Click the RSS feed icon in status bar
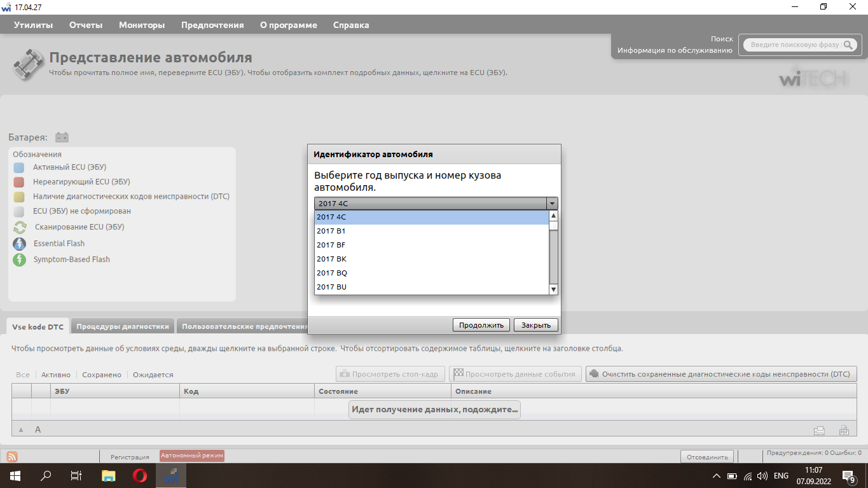 (x=12, y=456)
